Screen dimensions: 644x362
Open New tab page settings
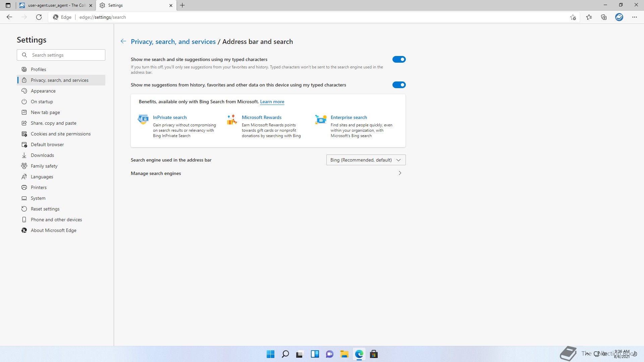tap(61, 112)
